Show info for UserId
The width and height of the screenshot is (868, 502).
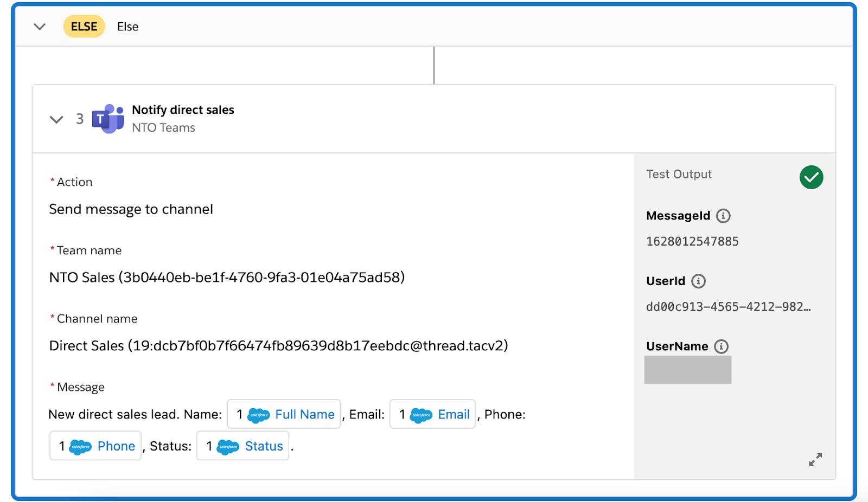698,281
